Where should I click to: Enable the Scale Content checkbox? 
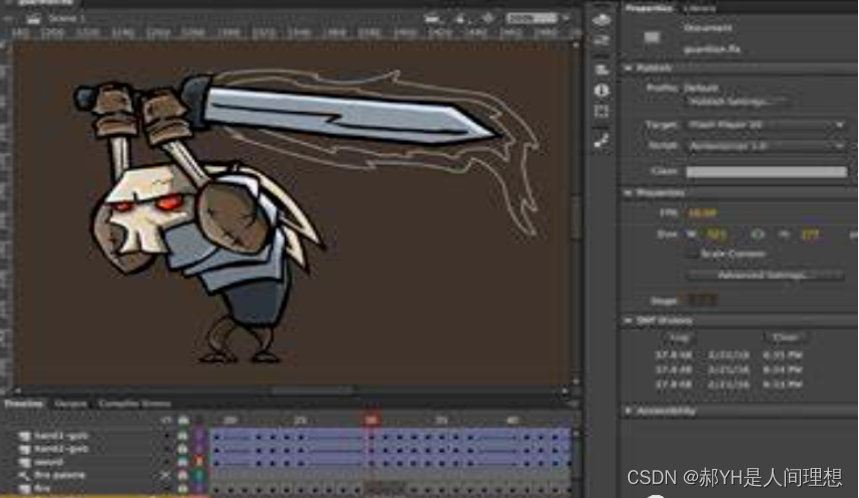tap(692, 254)
